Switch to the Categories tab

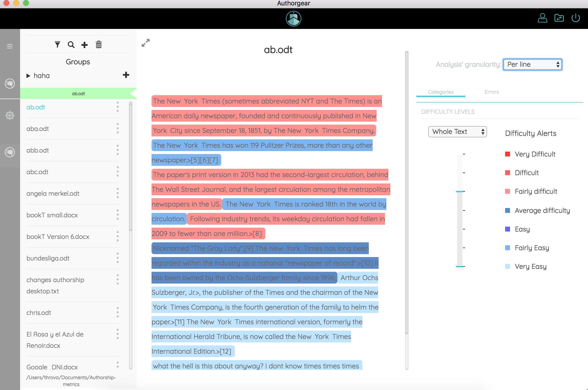click(x=441, y=92)
